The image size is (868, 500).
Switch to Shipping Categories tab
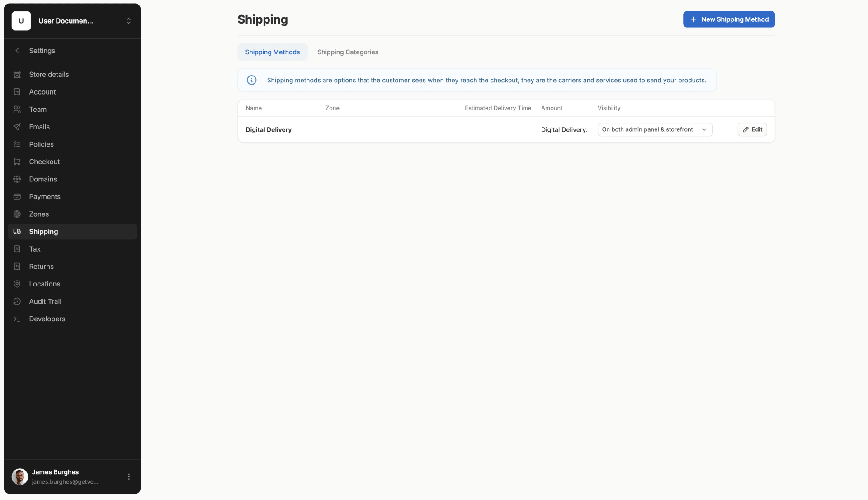click(348, 52)
